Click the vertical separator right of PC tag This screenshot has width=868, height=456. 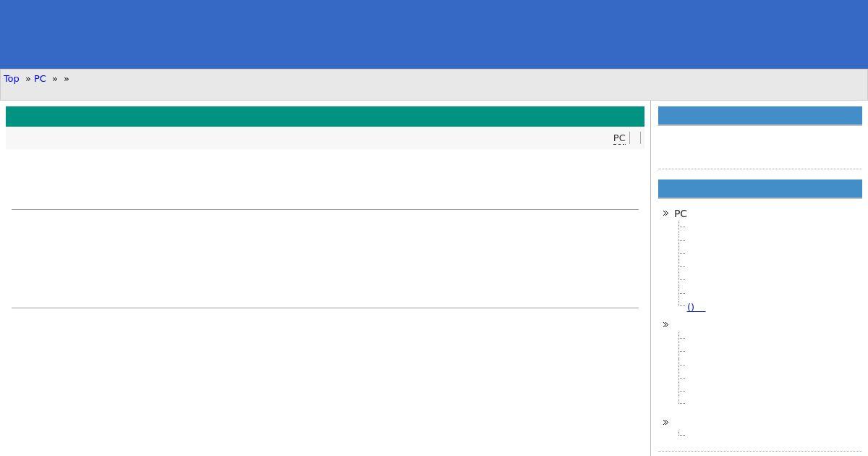(630, 138)
